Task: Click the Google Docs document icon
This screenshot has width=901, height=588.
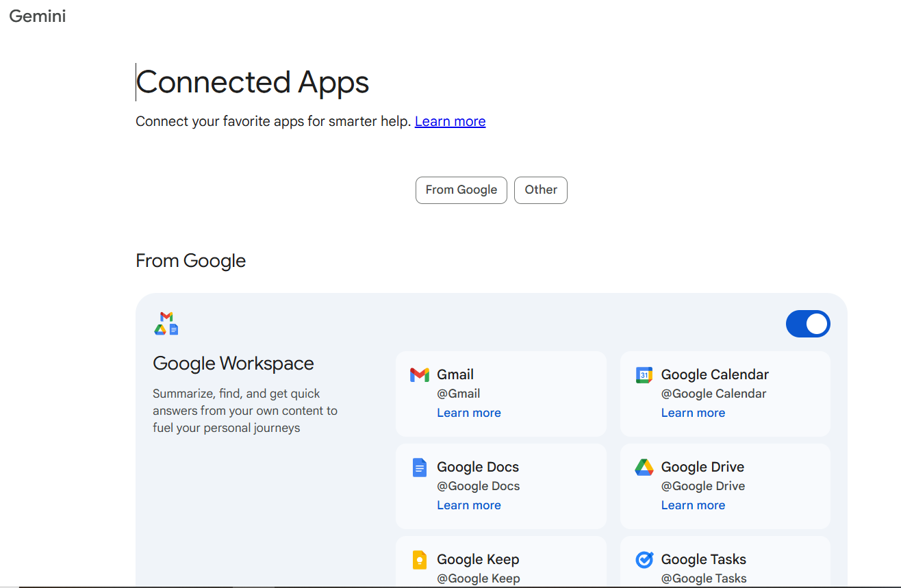Action: pyautogui.click(x=419, y=468)
